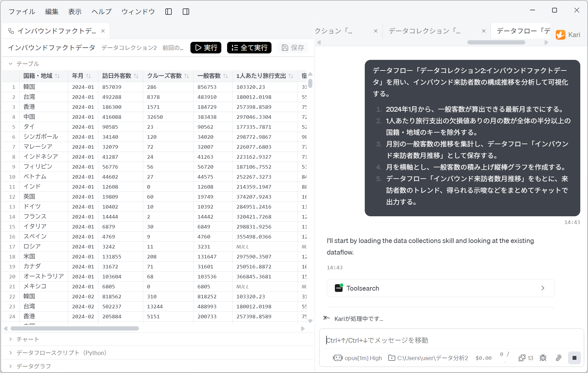Click the データコレクション2 breadcrumb label
Image resolution: width=588 pixels, height=373 pixels.
[129, 48]
